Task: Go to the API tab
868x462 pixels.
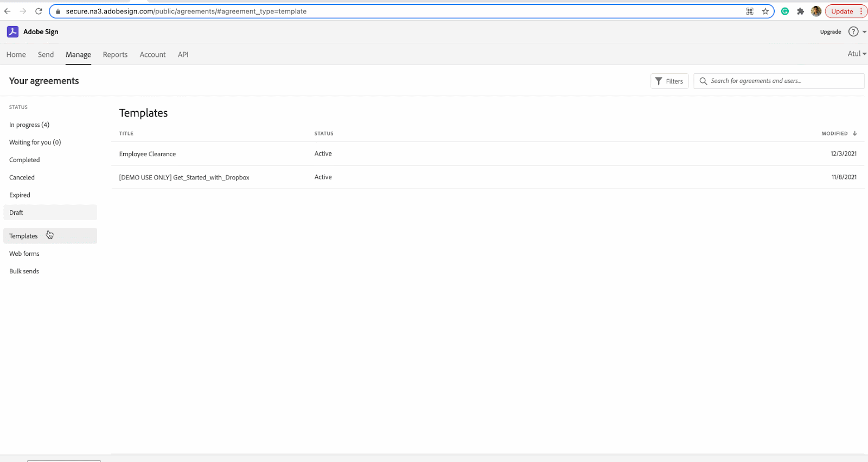Action: [x=183, y=55]
